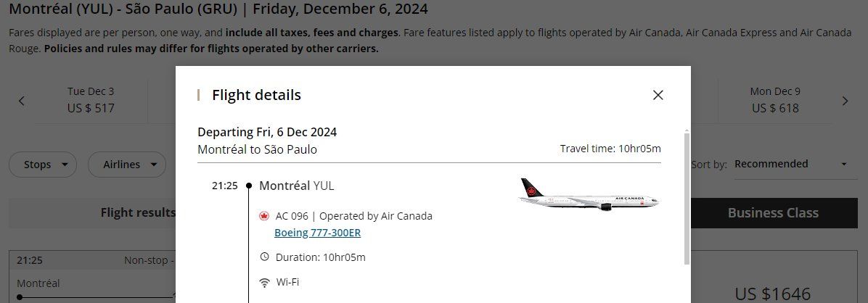Click the Wi-Fi amenity icon
This screenshot has width=868, height=303.
pos(264,282)
